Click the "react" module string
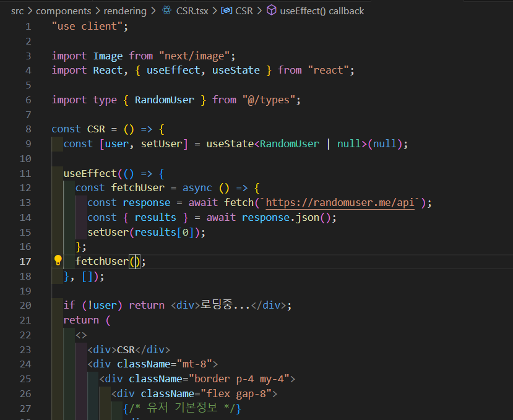513x420 pixels. 328,71
